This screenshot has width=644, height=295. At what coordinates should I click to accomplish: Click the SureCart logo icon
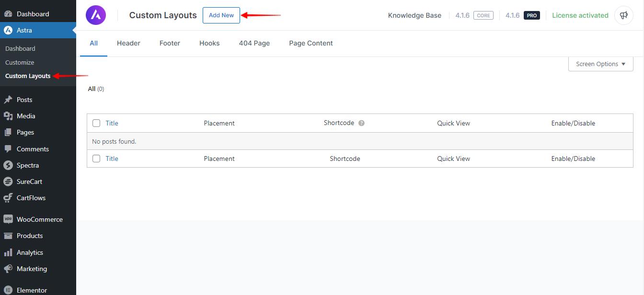(x=8, y=182)
